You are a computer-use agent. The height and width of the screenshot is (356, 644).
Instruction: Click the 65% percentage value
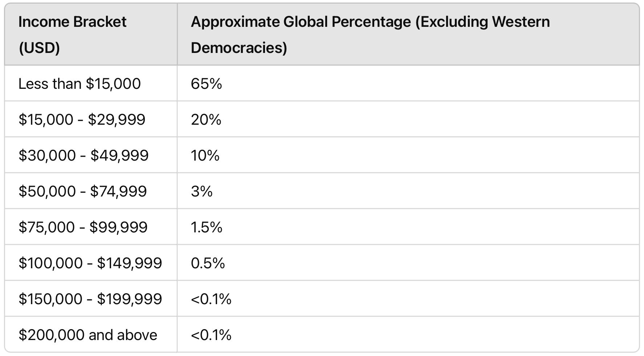click(206, 84)
